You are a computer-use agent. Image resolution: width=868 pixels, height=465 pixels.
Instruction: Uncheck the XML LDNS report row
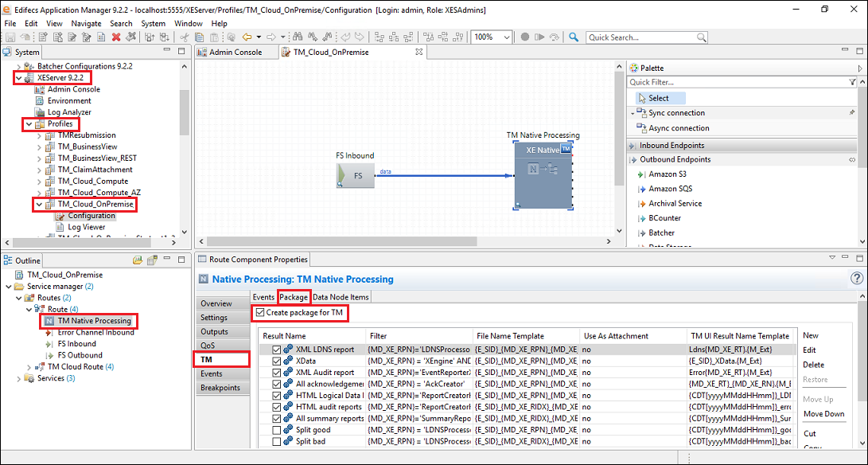[x=276, y=350]
